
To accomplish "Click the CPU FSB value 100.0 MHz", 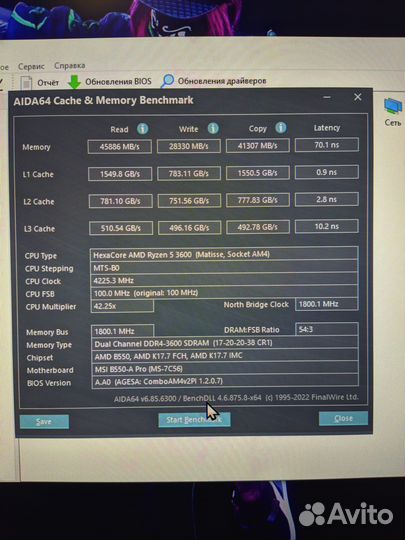I will 224,293.
